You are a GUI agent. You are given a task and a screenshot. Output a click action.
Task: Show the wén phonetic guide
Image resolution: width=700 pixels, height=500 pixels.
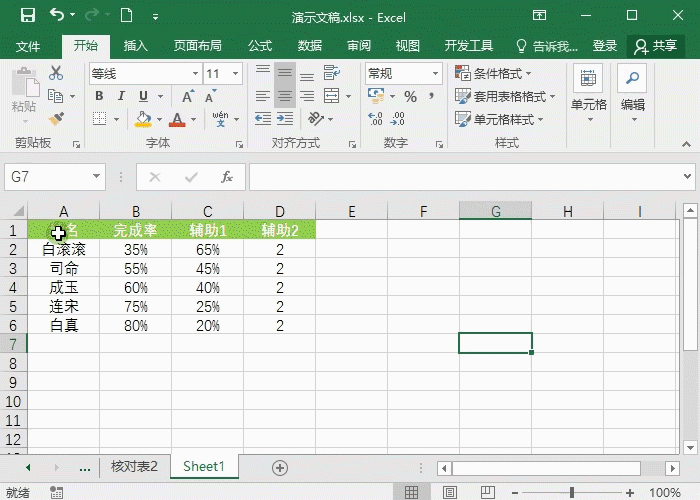(221, 119)
